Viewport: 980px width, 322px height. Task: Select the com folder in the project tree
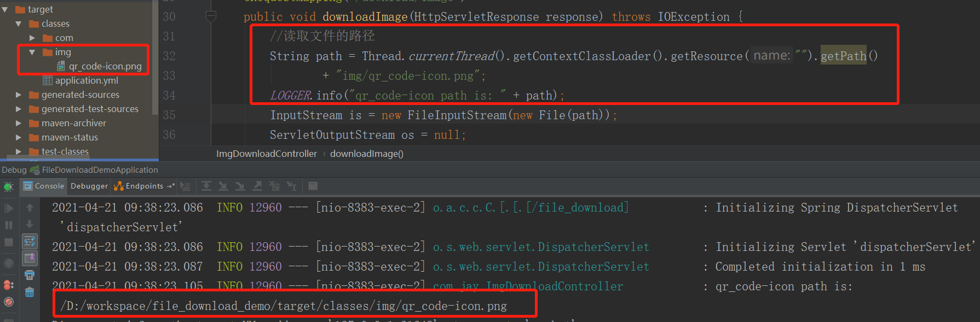pyautogui.click(x=58, y=38)
